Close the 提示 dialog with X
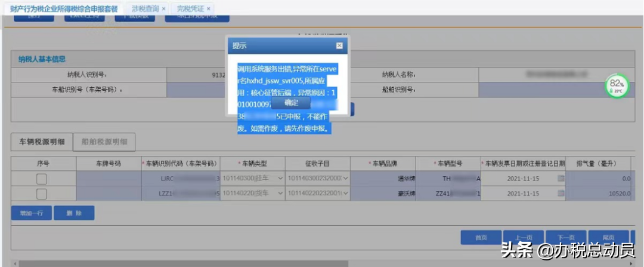This screenshot has height=267, width=644. 339,45
